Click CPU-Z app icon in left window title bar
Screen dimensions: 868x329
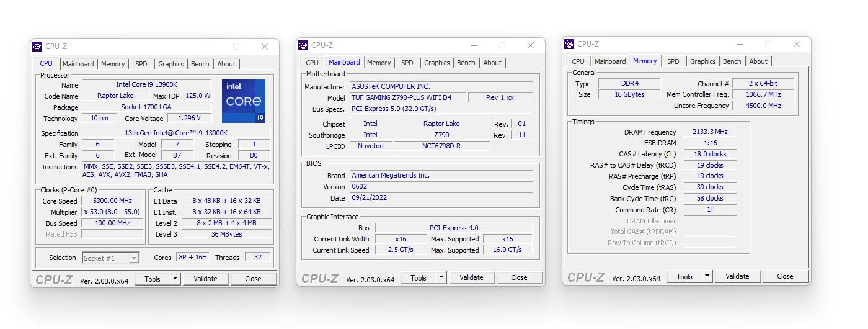37,47
